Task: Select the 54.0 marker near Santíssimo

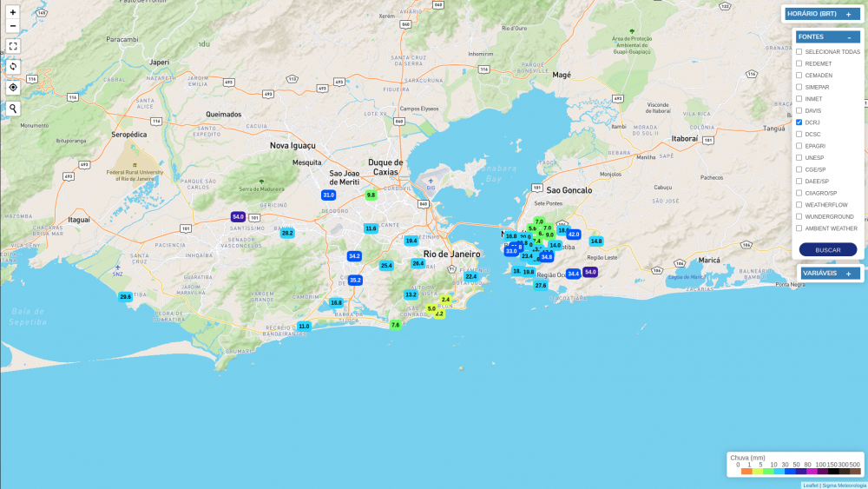Action: tap(238, 217)
